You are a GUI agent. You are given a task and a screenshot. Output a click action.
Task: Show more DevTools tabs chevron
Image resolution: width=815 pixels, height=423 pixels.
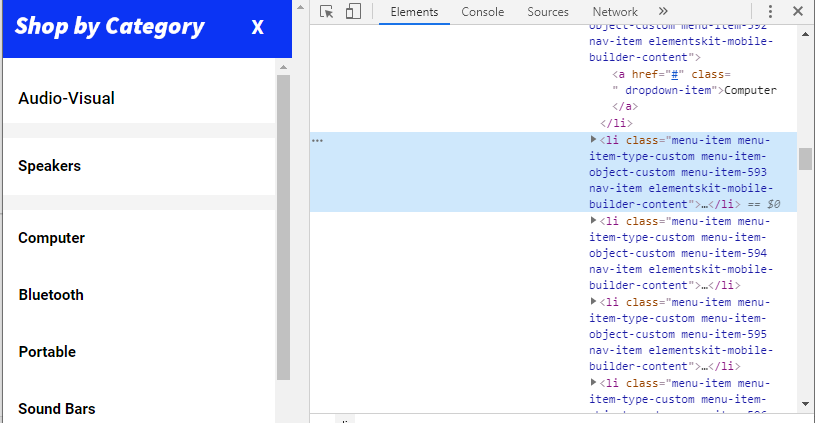663,11
